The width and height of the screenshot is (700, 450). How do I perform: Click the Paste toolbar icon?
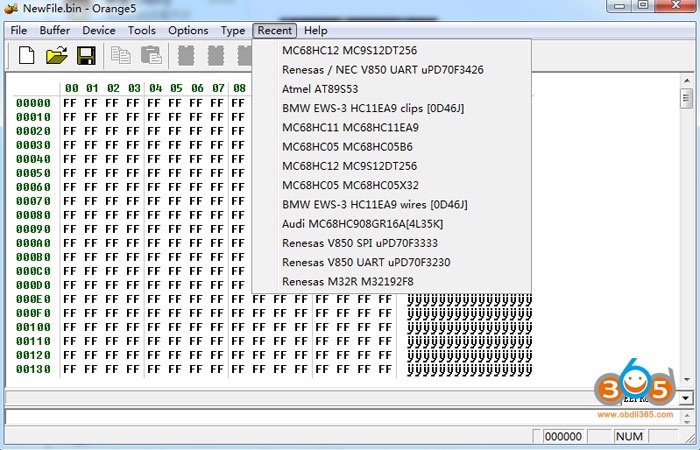pyautogui.click(x=151, y=56)
